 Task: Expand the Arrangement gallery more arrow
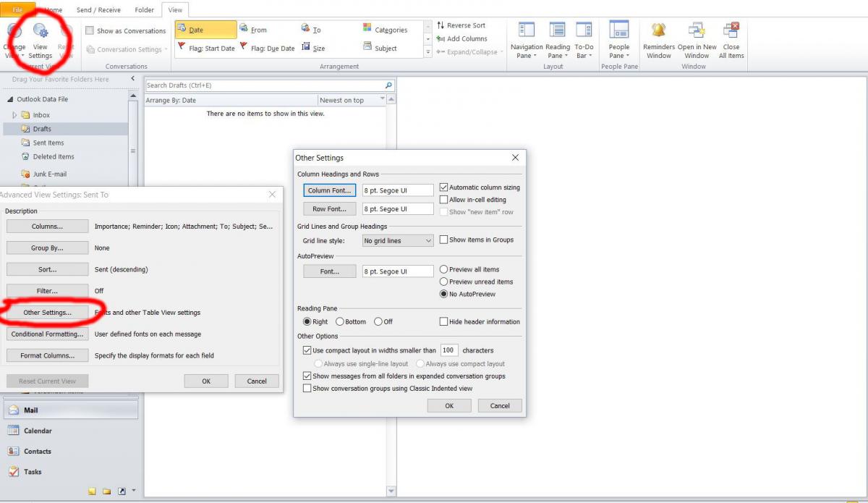(x=427, y=52)
